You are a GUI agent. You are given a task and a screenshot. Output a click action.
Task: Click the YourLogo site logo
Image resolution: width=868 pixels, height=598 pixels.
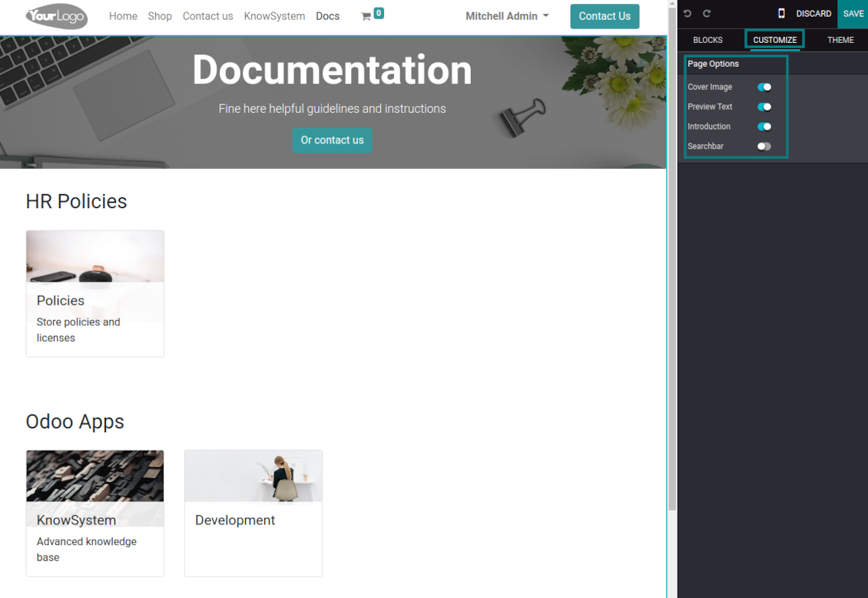click(x=57, y=16)
